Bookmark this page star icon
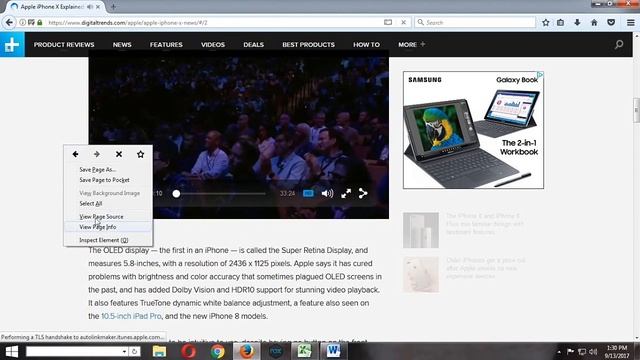 tap(546, 22)
